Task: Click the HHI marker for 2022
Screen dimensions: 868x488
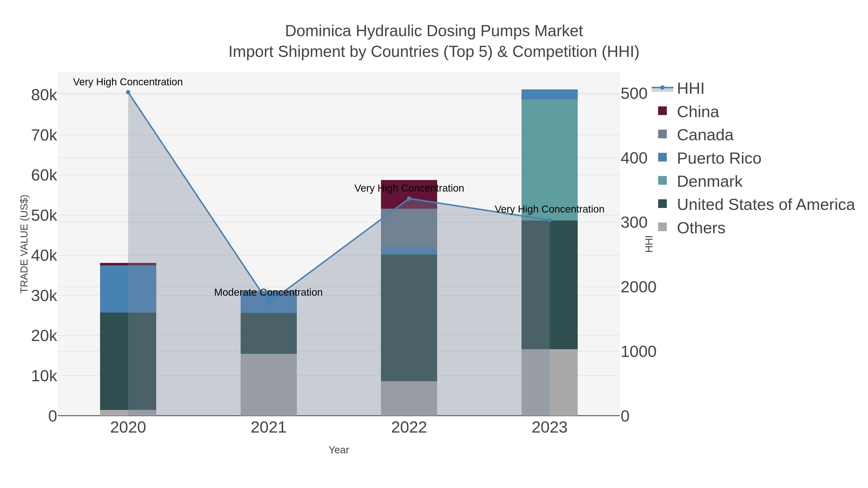Action: (x=409, y=199)
